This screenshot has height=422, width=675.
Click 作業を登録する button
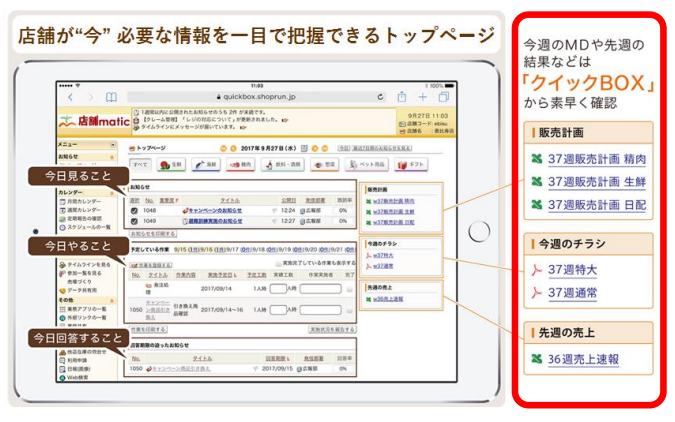coord(151,265)
